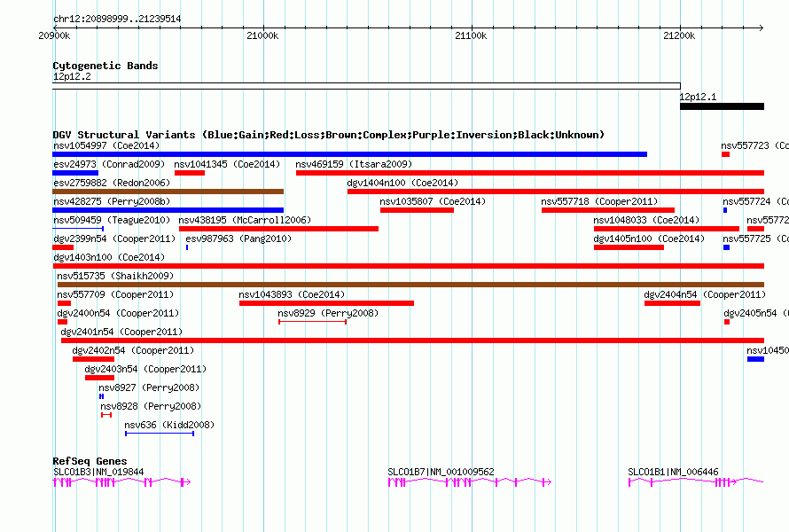Select the brown esv2759882 complex variant bar

(x=168, y=192)
